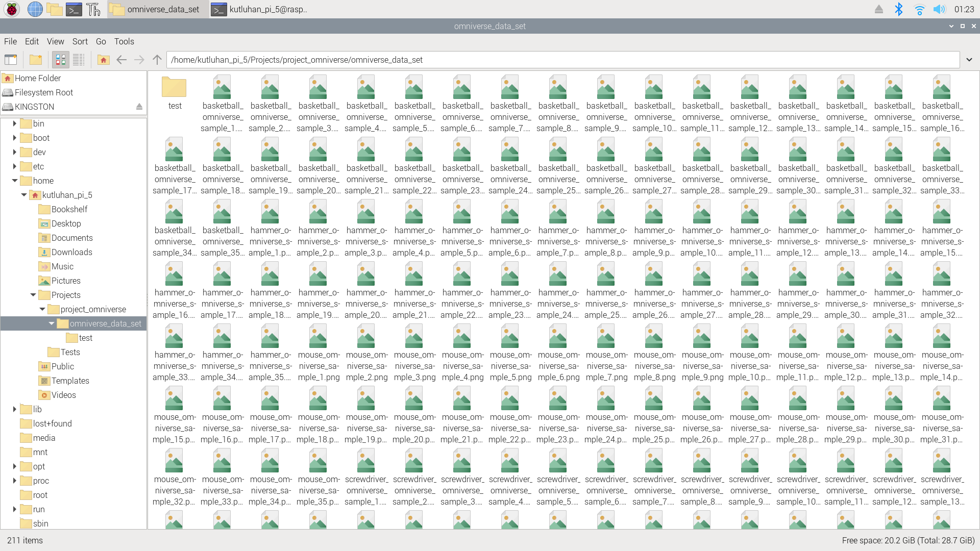The height and width of the screenshot is (551, 980).
Task: Switch to icon view mode
Action: pyautogui.click(x=60, y=60)
